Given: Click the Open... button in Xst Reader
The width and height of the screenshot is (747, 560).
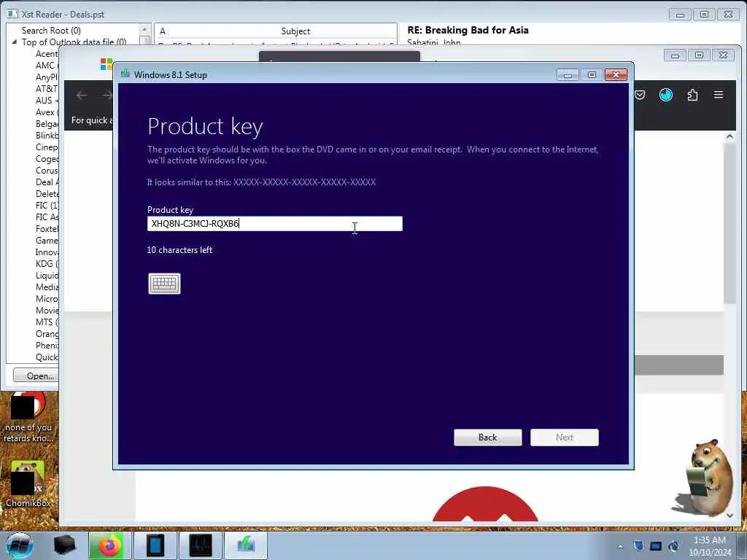Looking at the screenshot, I should click(x=36, y=376).
